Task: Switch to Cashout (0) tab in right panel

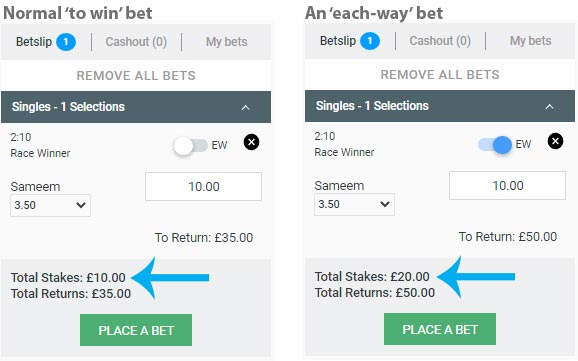Action: coord(440,41)
